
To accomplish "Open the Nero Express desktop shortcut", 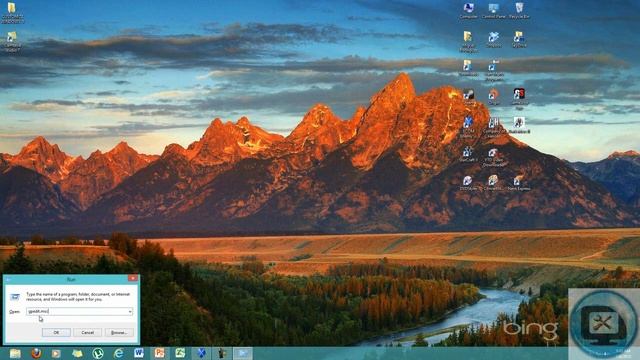I will [x=519, y=183].
